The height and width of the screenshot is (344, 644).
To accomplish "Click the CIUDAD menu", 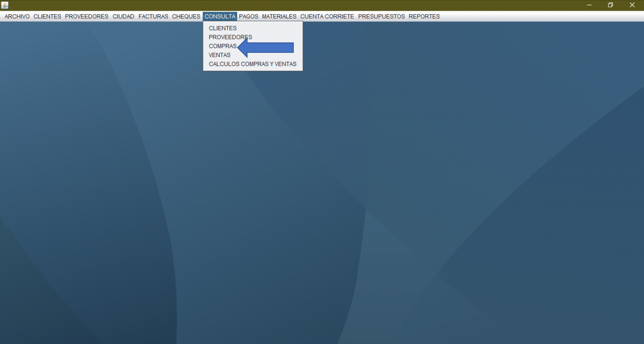I will click(x=123, y=16).
